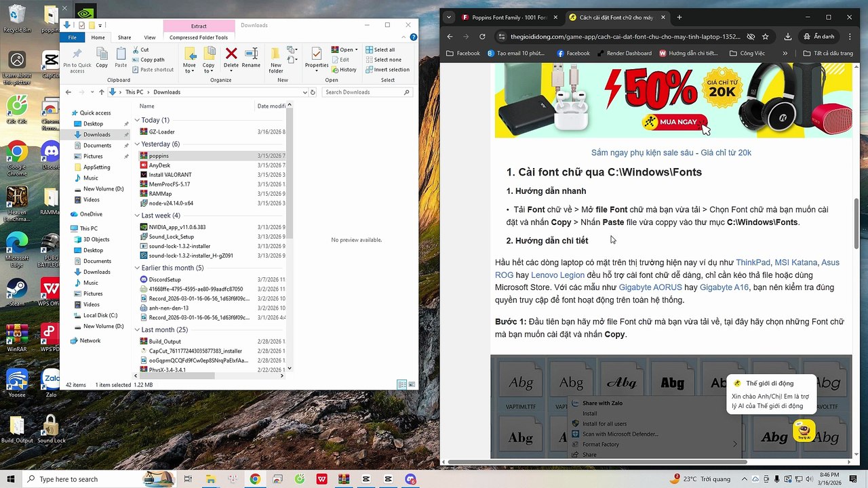Click the Rename icon in Organize group
The height and width of the screenshot is (488, 868).
[251, 58]
